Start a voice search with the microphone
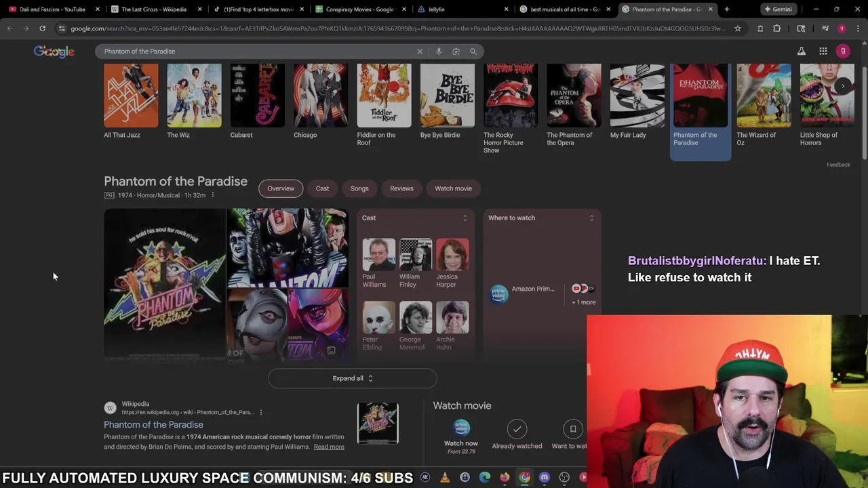The height and width of the screenshot is (488, 868). pos(439,52)
